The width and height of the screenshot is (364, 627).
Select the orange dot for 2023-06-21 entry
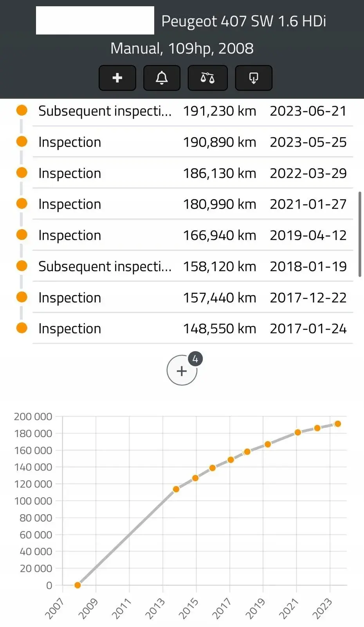coord(22,110)
